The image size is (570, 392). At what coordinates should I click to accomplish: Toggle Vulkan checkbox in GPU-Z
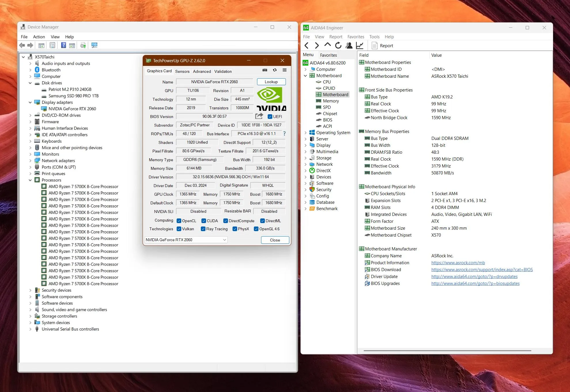(179, 229)
